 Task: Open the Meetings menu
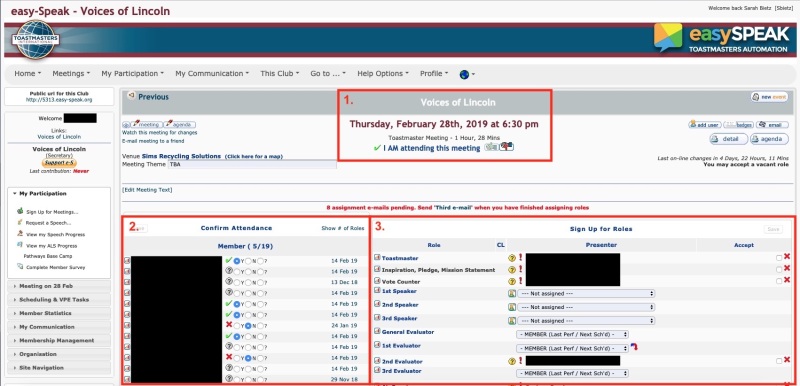[71, 73]
